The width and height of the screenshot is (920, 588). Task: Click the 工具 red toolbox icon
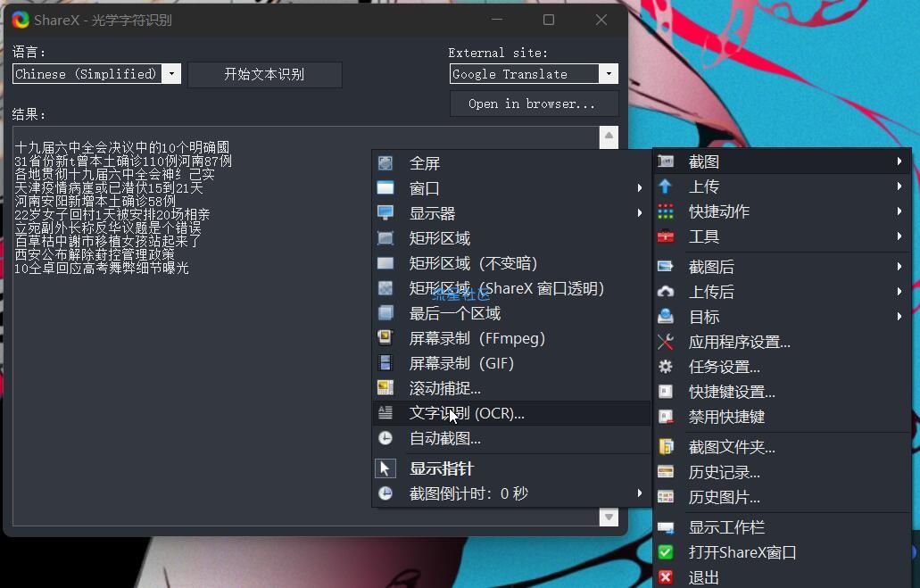(666, 236)
